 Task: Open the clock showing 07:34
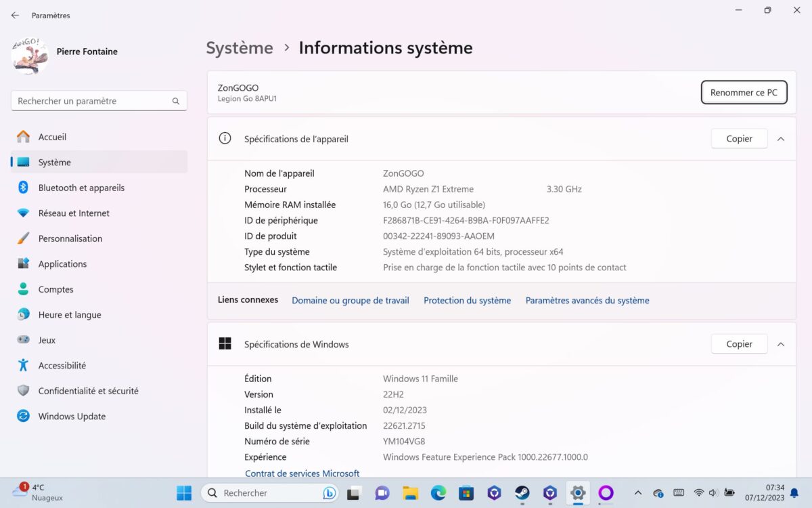[x=765, y=492]
